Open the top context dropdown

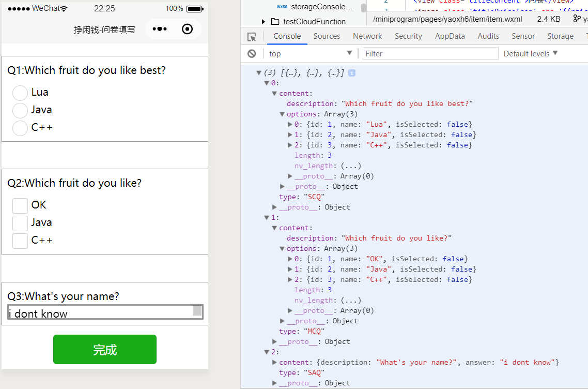[310, 54]
